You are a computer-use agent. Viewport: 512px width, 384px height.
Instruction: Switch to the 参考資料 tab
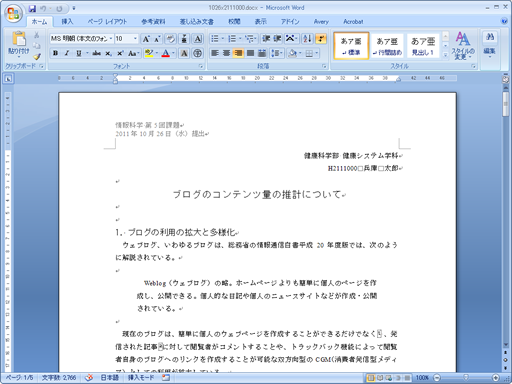153,22
